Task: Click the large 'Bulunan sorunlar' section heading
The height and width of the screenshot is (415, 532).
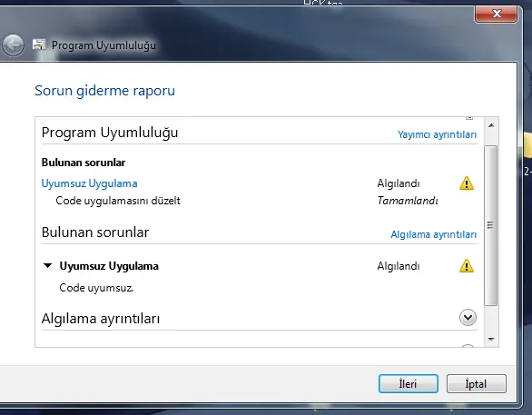Action: 95,232
